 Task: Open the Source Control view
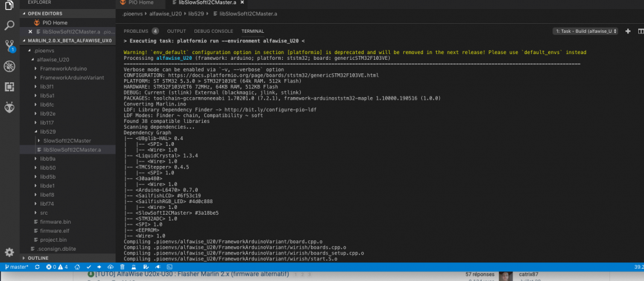click(9, 46)
